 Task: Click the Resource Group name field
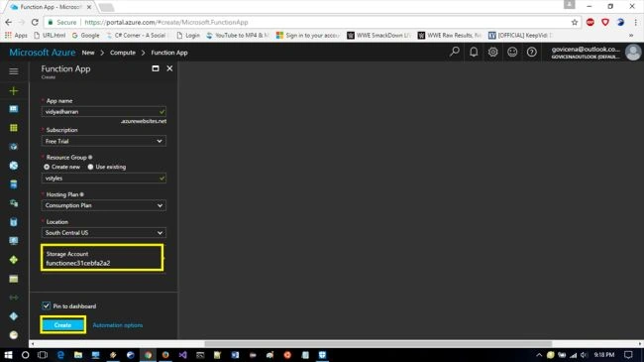pos(103,179)
